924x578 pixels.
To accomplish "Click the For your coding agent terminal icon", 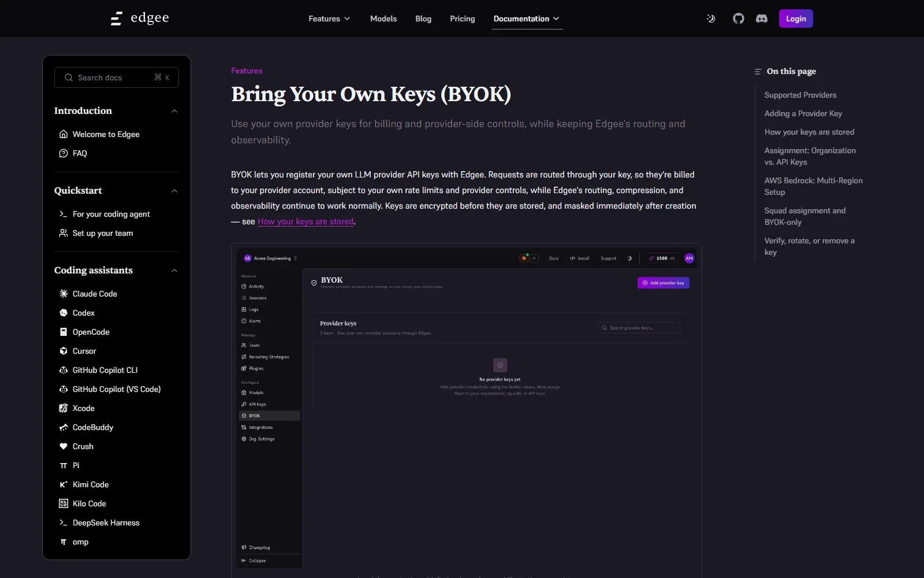I will (x=64, y=214).
